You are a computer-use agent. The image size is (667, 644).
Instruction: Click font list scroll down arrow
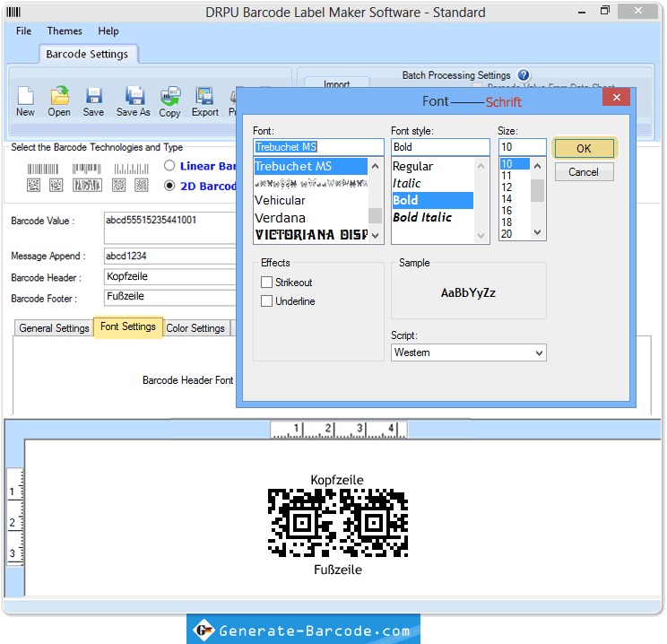tap(375, 235)
